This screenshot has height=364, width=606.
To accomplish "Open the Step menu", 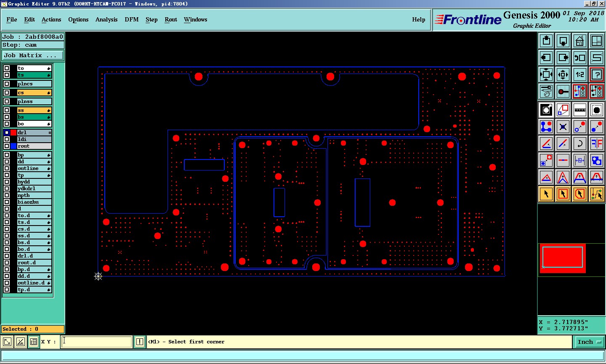I will tap(151, 19).
